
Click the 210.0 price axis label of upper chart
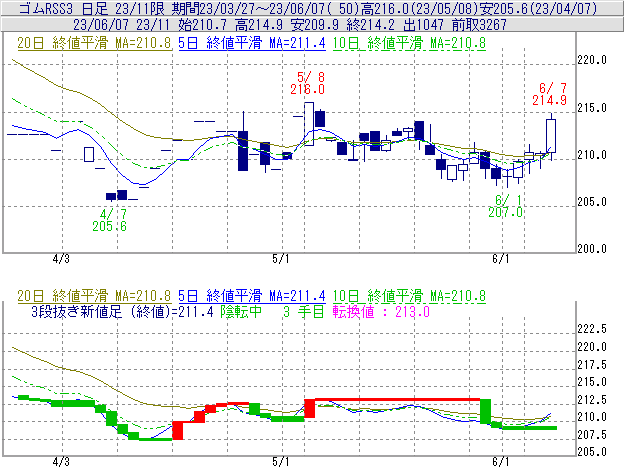point(592,155)
